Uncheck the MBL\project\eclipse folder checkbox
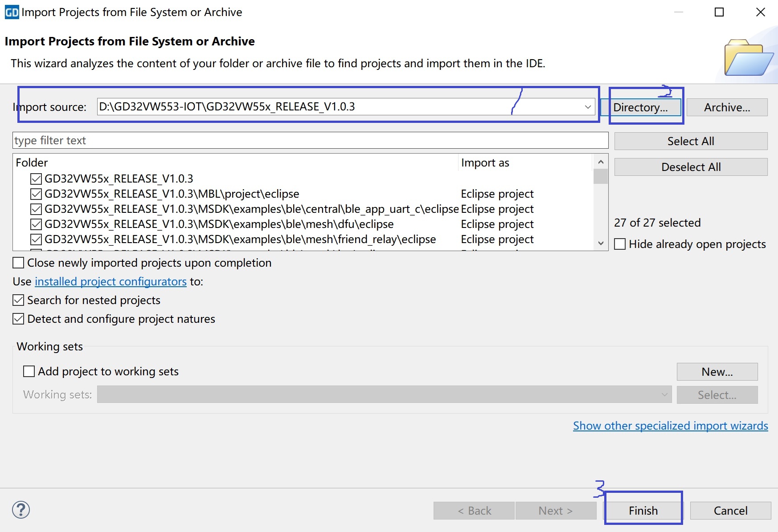 point(36,194)
